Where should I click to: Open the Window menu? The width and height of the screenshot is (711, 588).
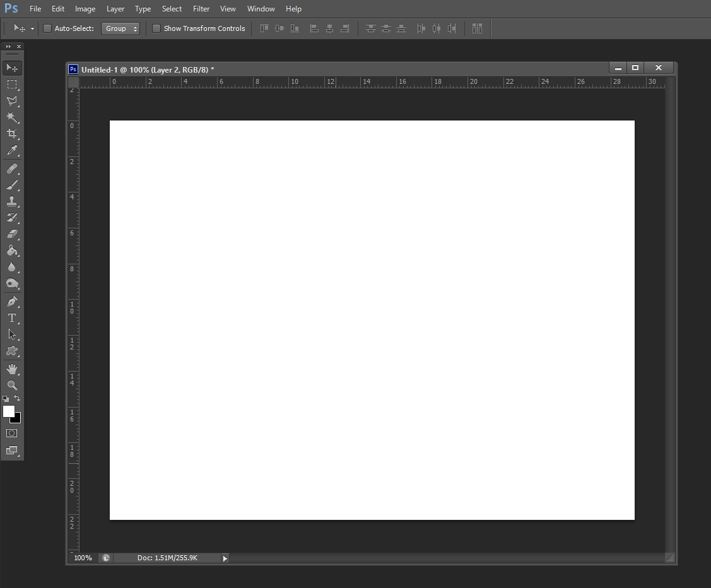tap(261, 9)
